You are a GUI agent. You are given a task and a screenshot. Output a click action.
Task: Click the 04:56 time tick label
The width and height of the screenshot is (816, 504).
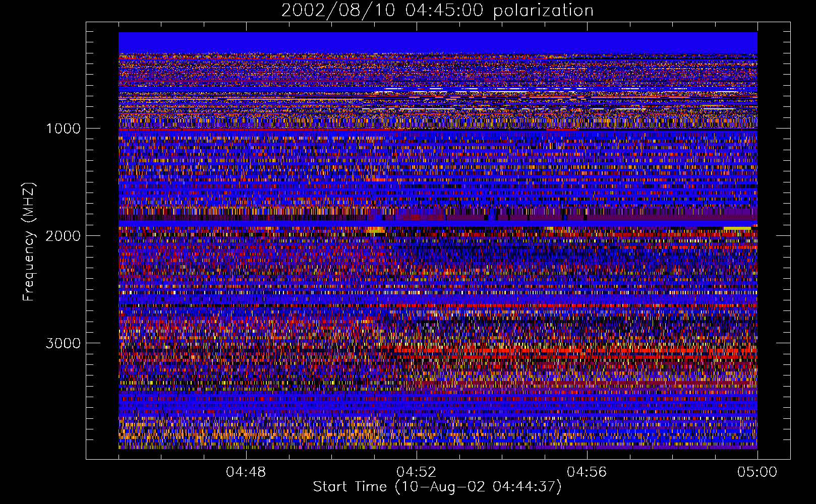coord(587,472)
